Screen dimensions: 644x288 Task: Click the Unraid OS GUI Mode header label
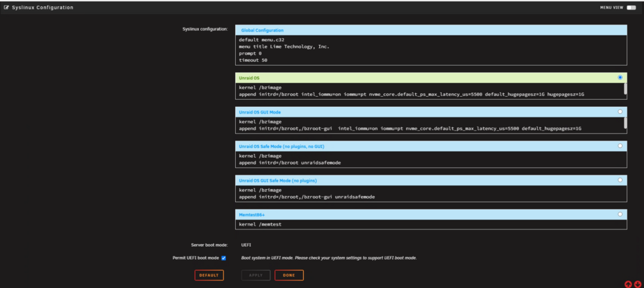point(260,111)
